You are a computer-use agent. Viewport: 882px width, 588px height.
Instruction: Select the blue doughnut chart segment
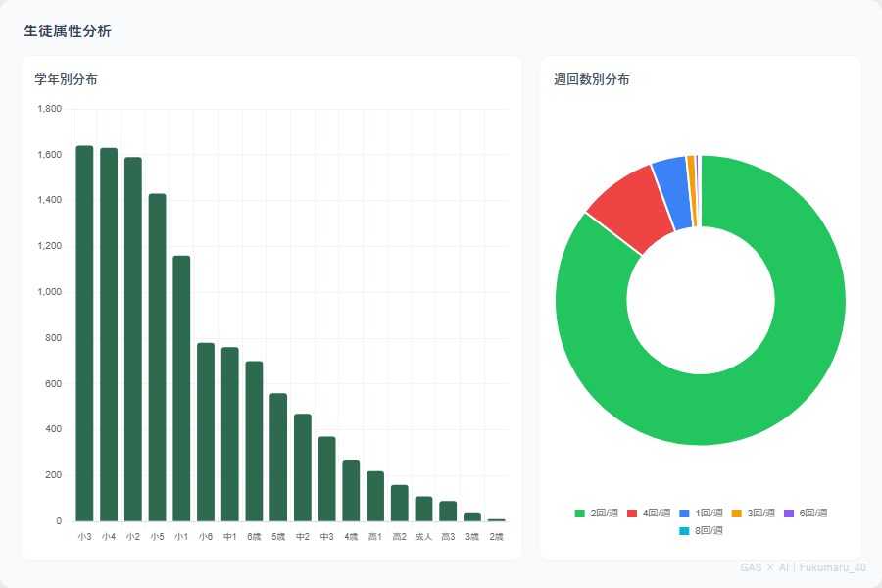[674, 194]
